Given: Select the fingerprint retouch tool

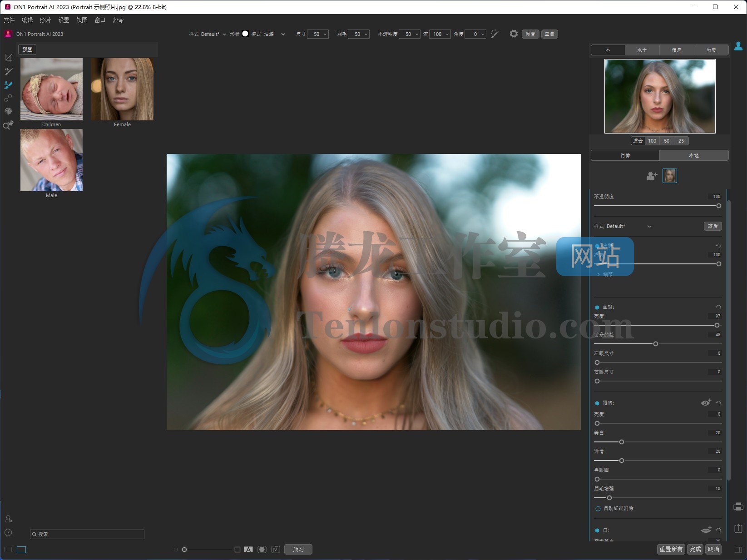Looking at the screenshot, I should (x=8, y=111).
